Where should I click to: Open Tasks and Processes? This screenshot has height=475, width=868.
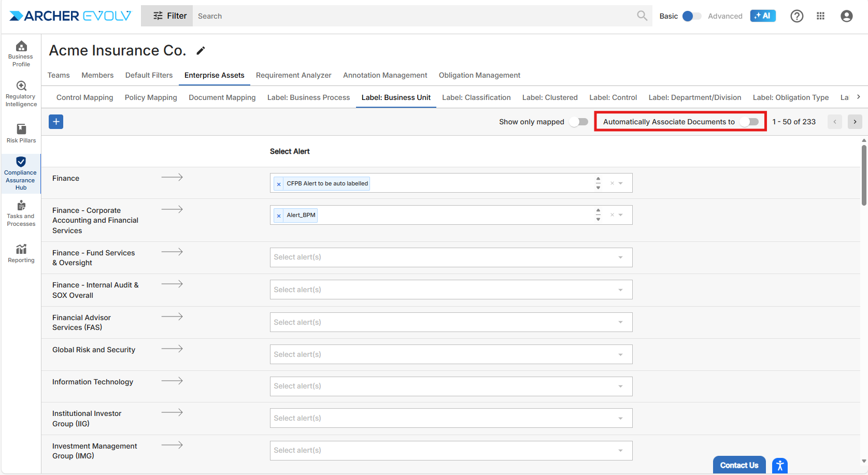[x=21, y=213]
